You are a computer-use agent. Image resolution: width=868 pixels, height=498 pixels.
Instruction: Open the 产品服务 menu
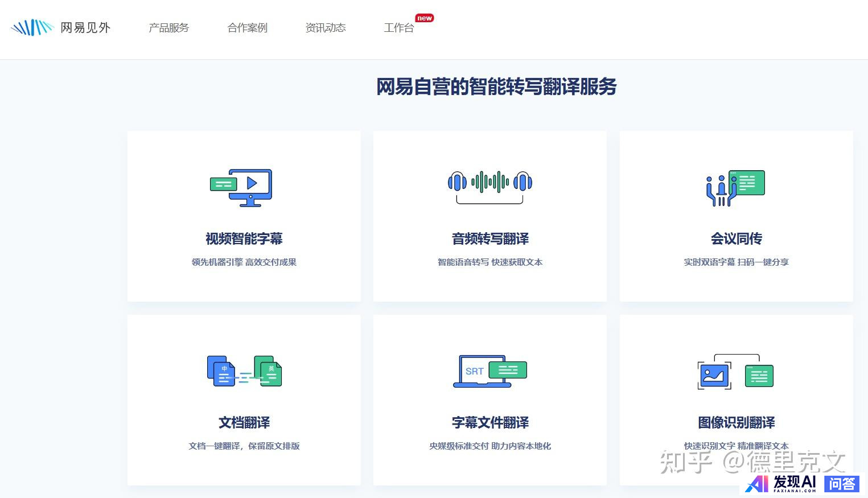click(168, 28)
